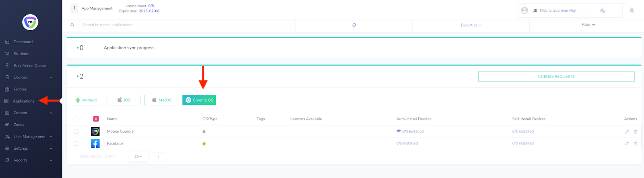Tick the Mobile Guardian row checkbox
Viewport: 644px width, 178px height.
(76, 131)
